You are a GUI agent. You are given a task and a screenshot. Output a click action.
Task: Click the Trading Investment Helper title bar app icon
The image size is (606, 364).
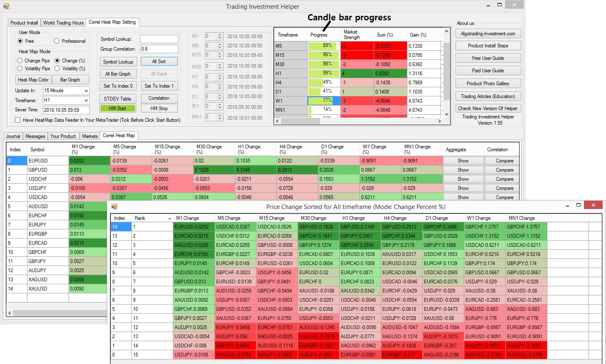coord(6,6)
